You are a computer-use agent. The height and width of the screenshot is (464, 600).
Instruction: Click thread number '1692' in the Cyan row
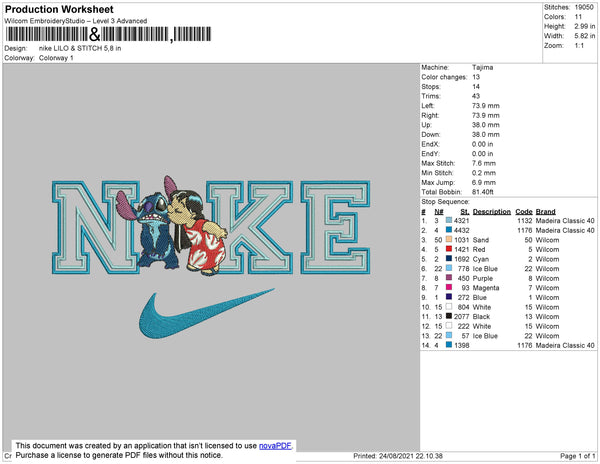461,259
